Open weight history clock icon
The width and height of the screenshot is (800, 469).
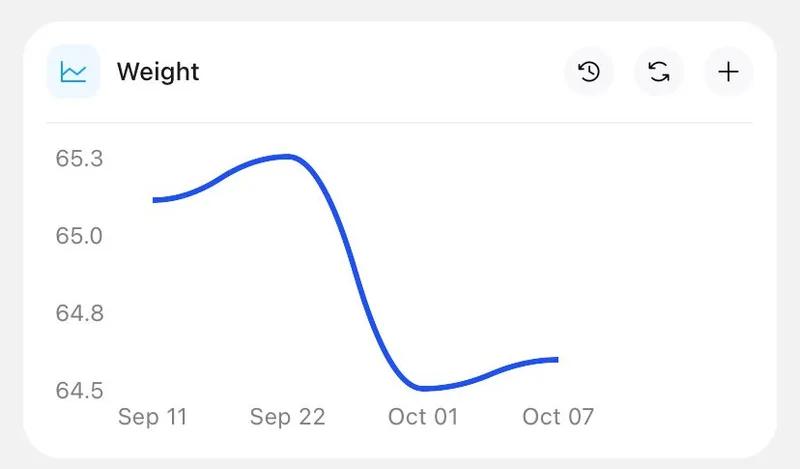(x=589, y=71)
